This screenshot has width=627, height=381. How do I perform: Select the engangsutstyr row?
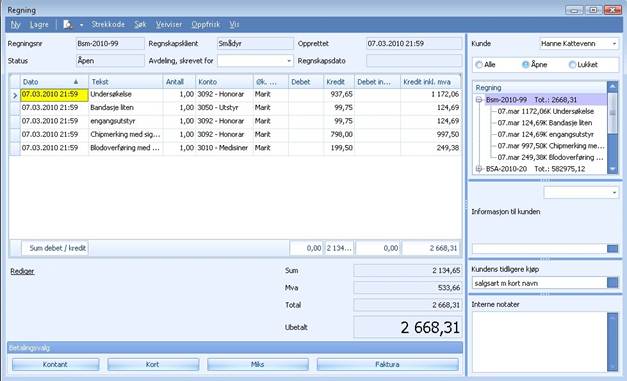[235, 121]
